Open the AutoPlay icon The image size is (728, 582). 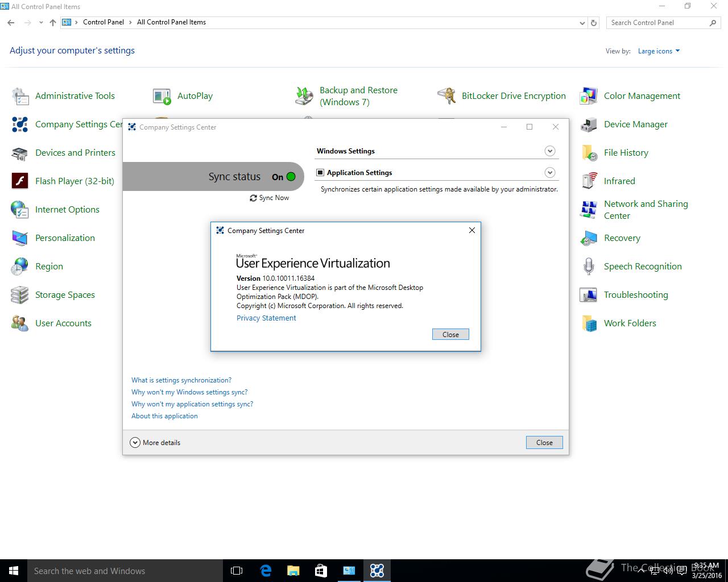tap(162, 96)
